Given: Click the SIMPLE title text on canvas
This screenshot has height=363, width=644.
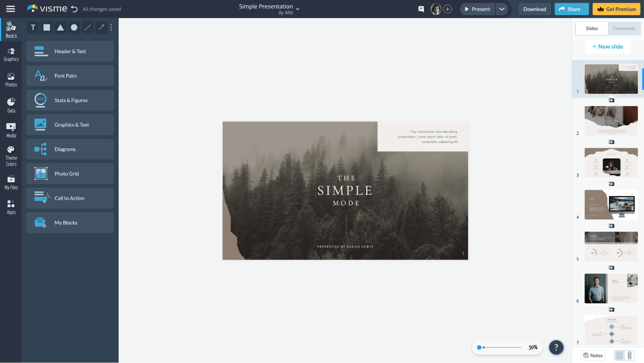Looking at the screenshot, I should pos(345,191).
